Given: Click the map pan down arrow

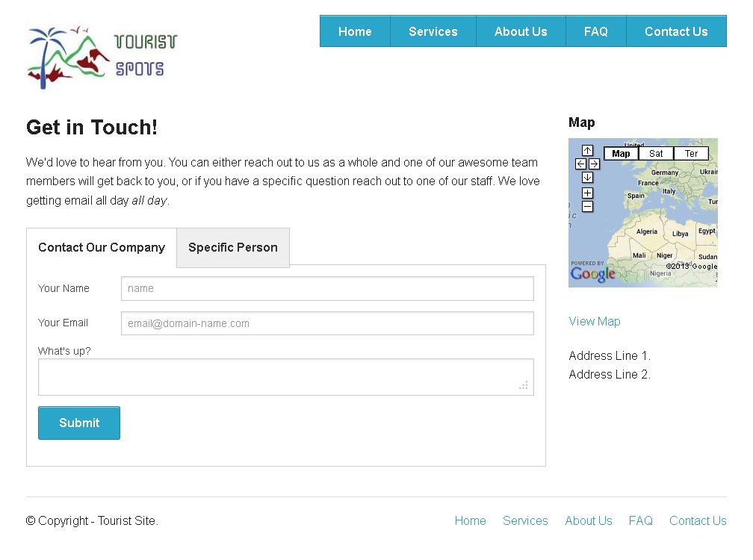Looking at the screenshot, I should (x=587, y=177).
